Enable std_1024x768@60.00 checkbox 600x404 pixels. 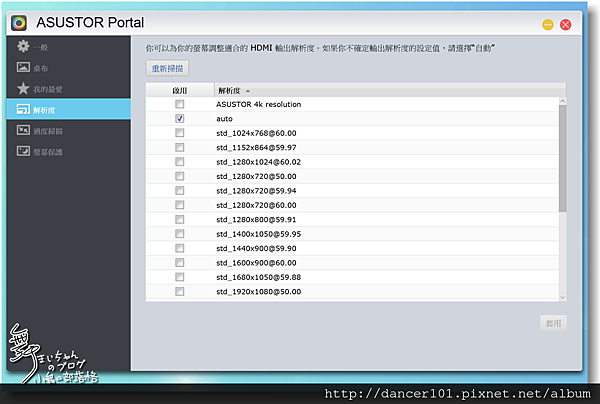coord(179,133)
